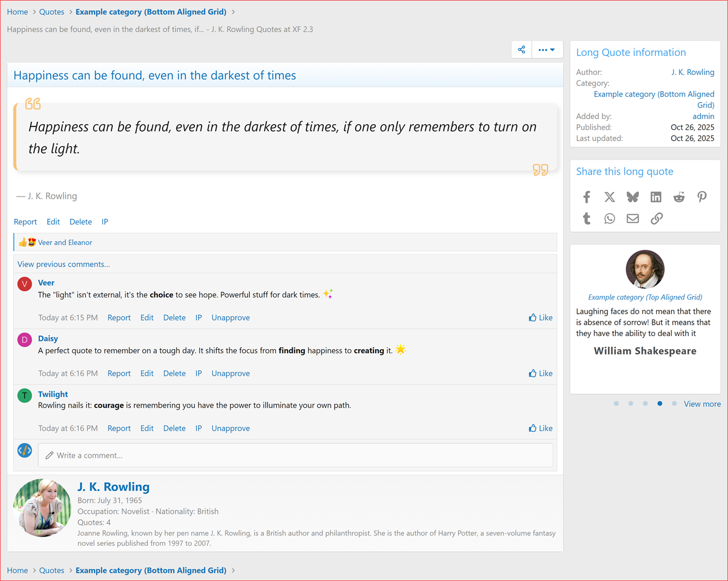This screenshot has height=581, width=728.
Task: Like Daisy's comment
Action: [540, 373]
